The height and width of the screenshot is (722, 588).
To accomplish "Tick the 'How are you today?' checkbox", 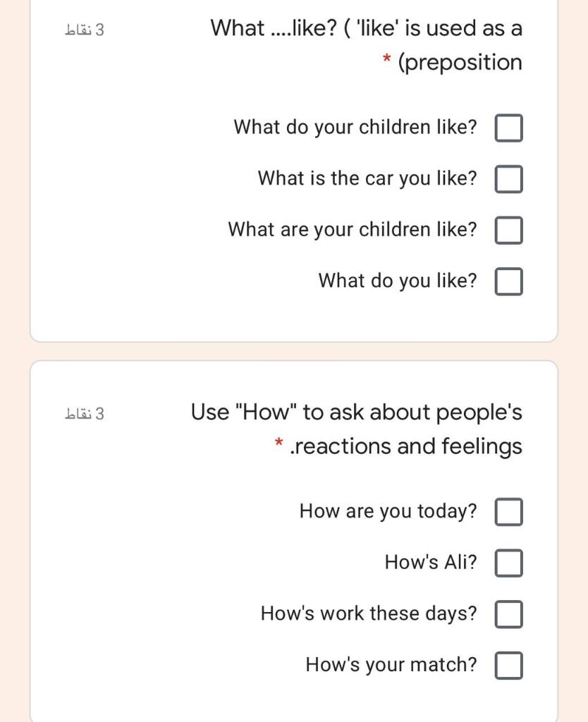I will click(x=508, y=512).
